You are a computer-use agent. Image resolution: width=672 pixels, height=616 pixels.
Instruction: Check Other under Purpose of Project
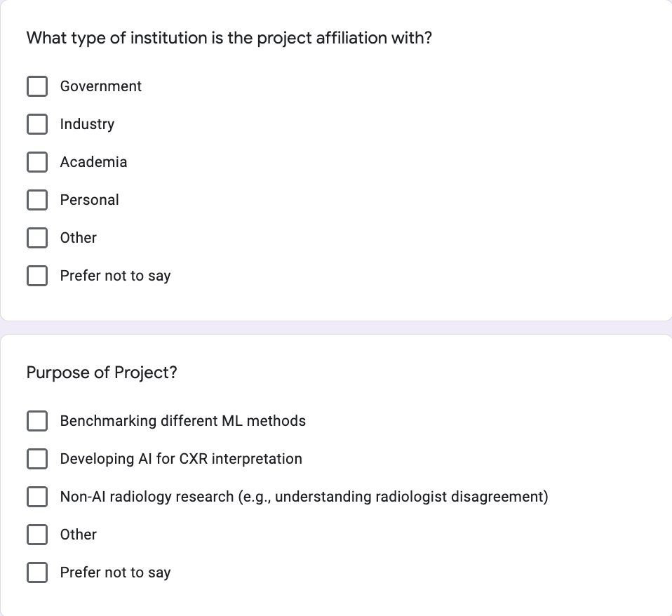coord(37,534)
